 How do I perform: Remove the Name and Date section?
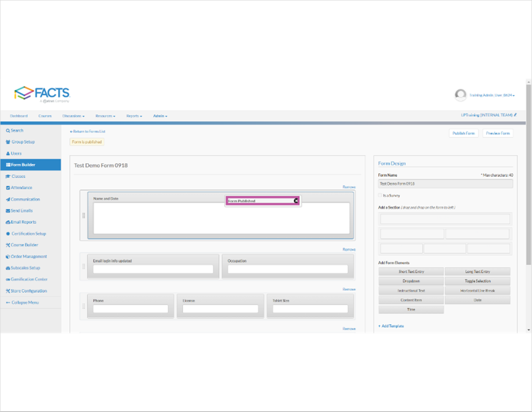point(349,187)
